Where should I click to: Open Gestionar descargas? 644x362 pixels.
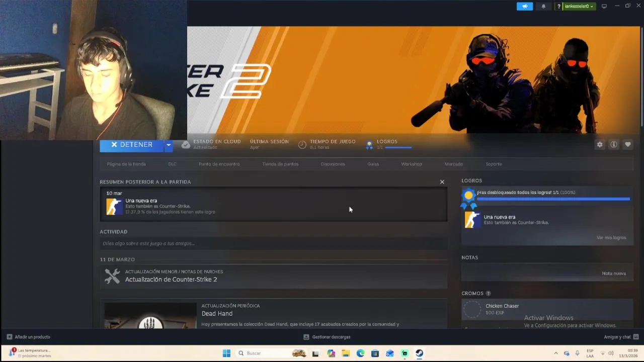[327, 337]
